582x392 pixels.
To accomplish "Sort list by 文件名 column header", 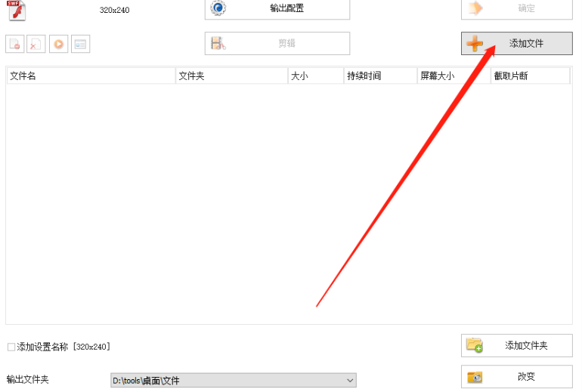I will 91,76.
